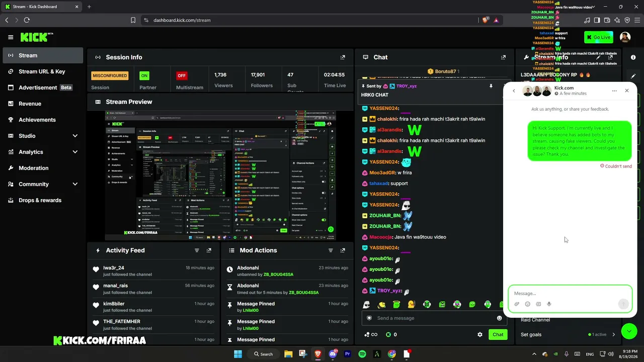The width and height of the screenshot is (644, 362).
Task: Pop out the Activity Feed panel
Action: tap(209, 250)
